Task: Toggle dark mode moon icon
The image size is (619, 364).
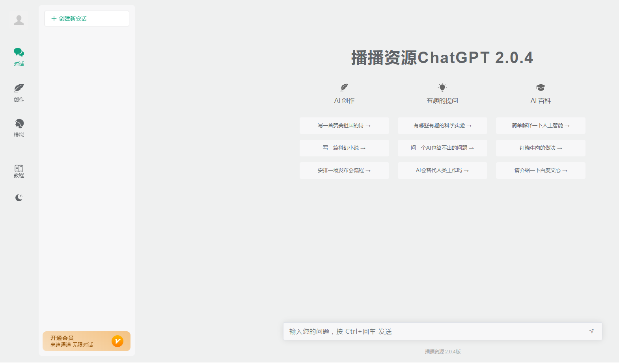Action: coord(19,198)
